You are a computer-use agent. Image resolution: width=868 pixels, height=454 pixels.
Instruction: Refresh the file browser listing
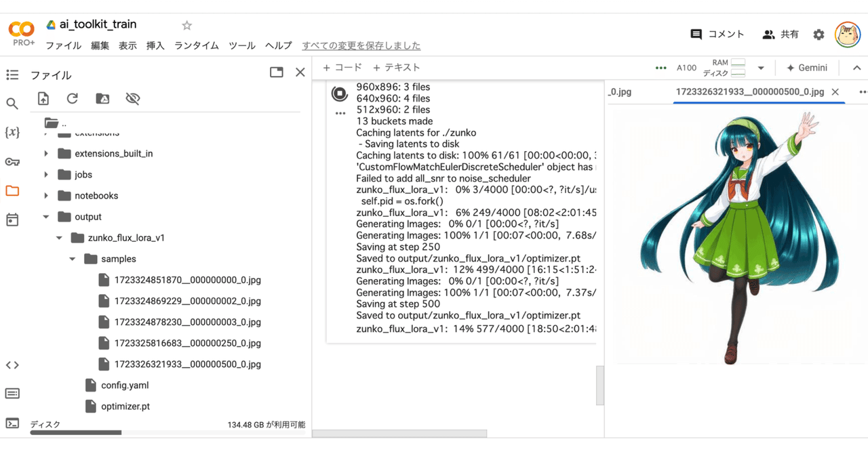tap(73, 98)
